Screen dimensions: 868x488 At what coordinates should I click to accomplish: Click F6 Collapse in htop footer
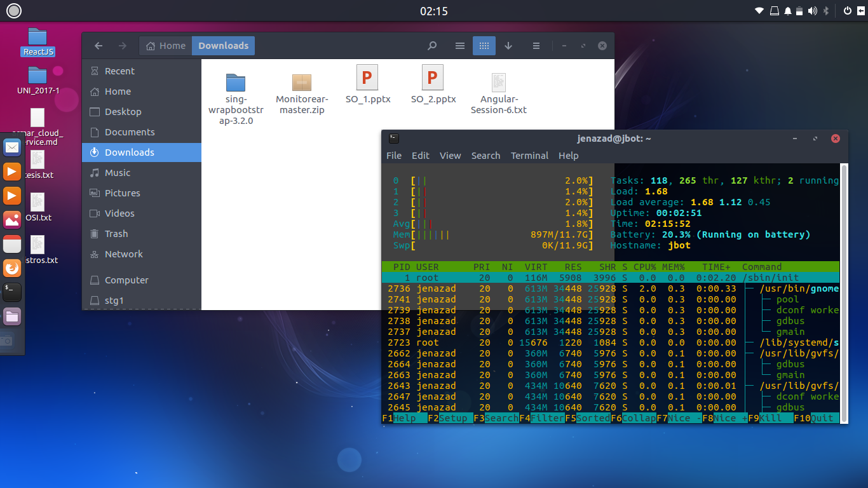(634, 418)
